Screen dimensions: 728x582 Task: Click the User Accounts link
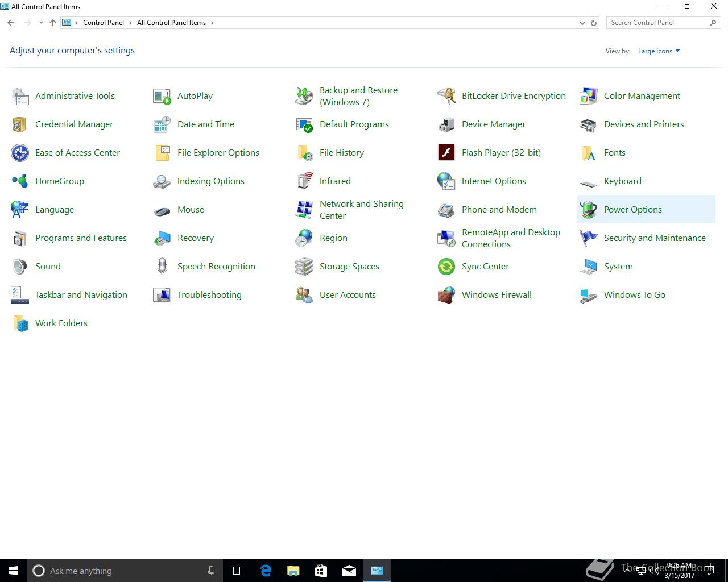[x=348, y=295]
